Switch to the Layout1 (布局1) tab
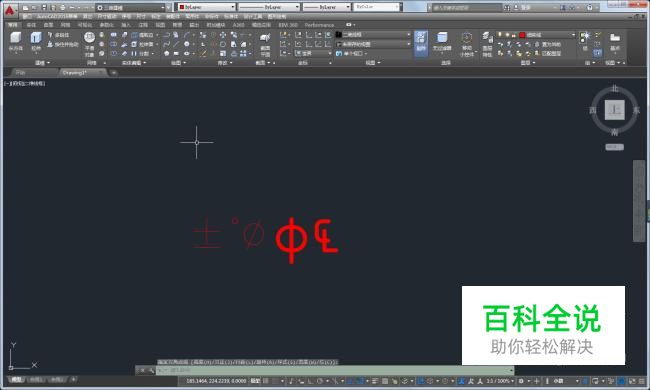The width and height of the screenshot is (650, 390). coord(36,379)
